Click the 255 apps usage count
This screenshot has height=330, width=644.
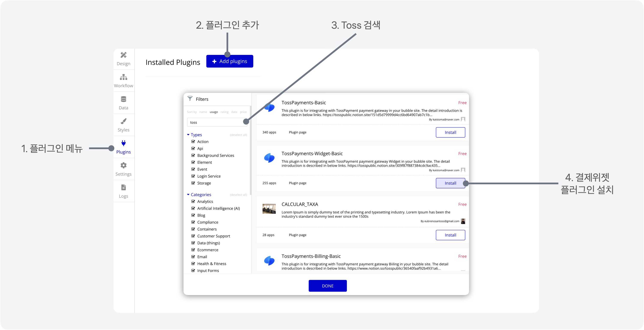[269, 183]
